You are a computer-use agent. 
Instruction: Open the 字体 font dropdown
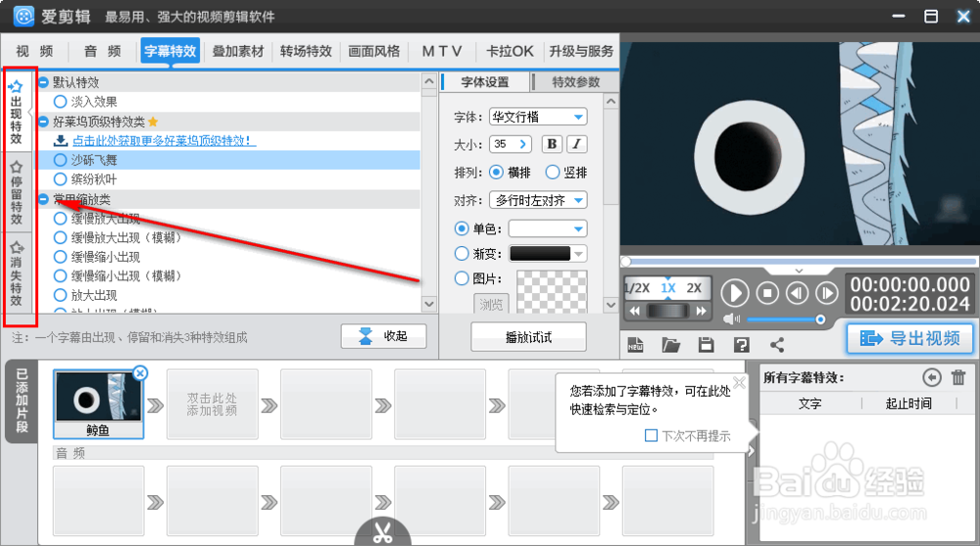(x=538, y=117)
